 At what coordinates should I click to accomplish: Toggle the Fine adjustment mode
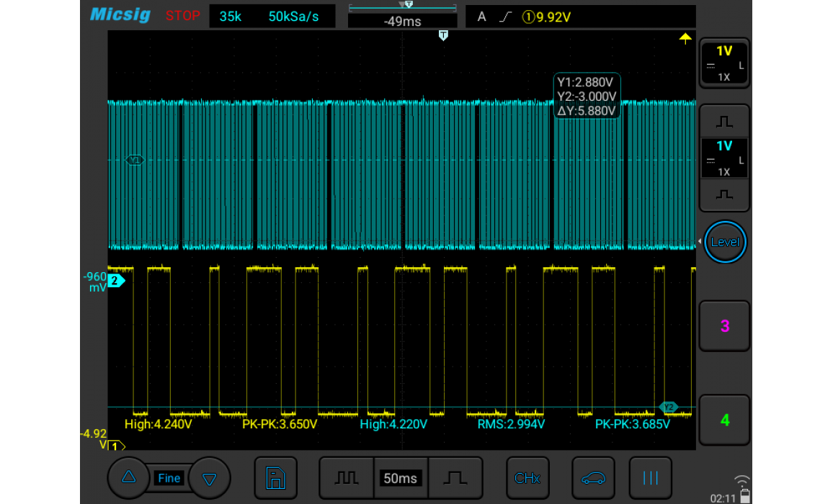click(169, 478)
